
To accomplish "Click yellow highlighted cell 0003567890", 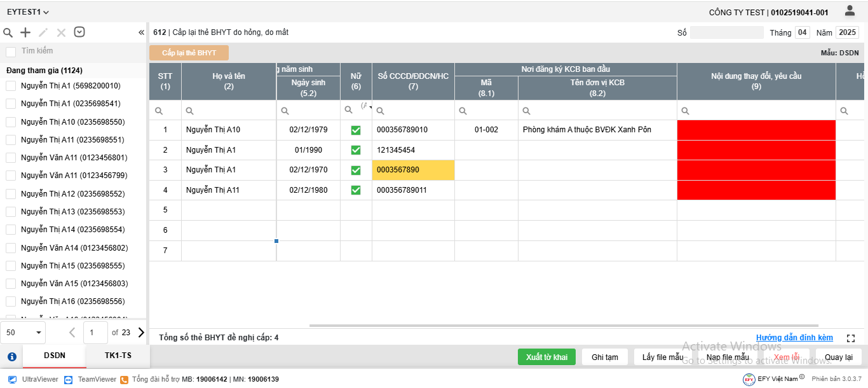I will [x=413, y=170].
